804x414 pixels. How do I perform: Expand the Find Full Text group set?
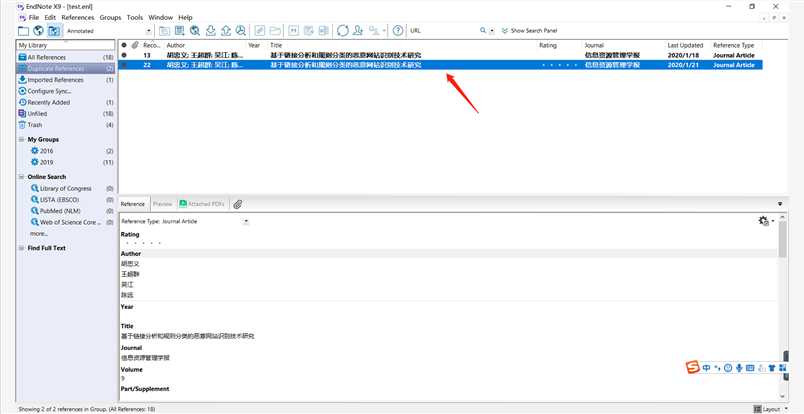tap(22, 248)
